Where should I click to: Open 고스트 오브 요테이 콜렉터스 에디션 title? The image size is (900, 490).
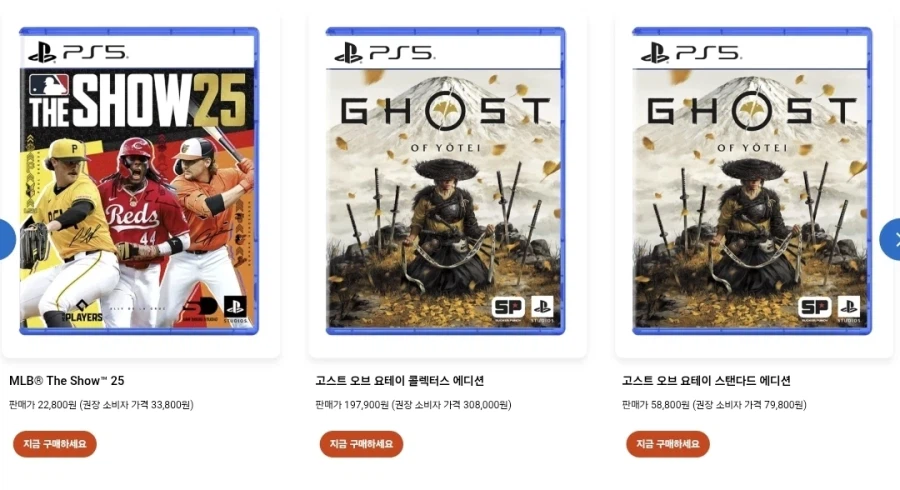click(399, 380)
